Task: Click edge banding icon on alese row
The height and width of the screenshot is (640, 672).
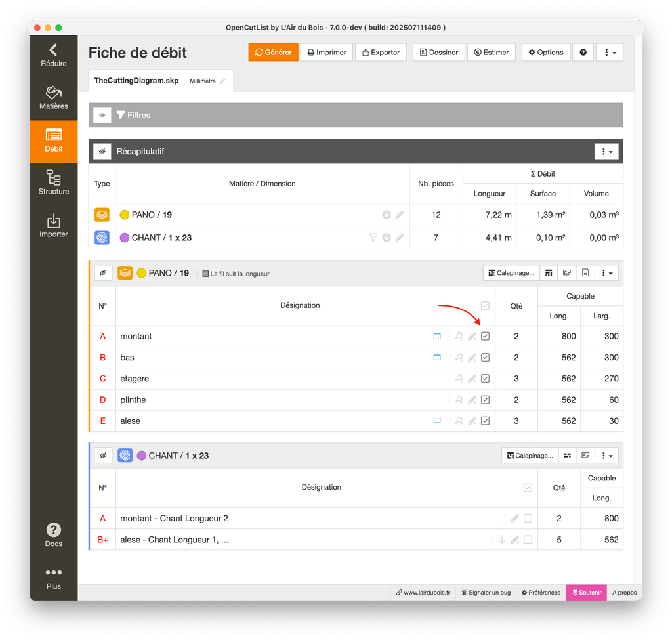Action: pyautogui.click(x=437, y=421)
